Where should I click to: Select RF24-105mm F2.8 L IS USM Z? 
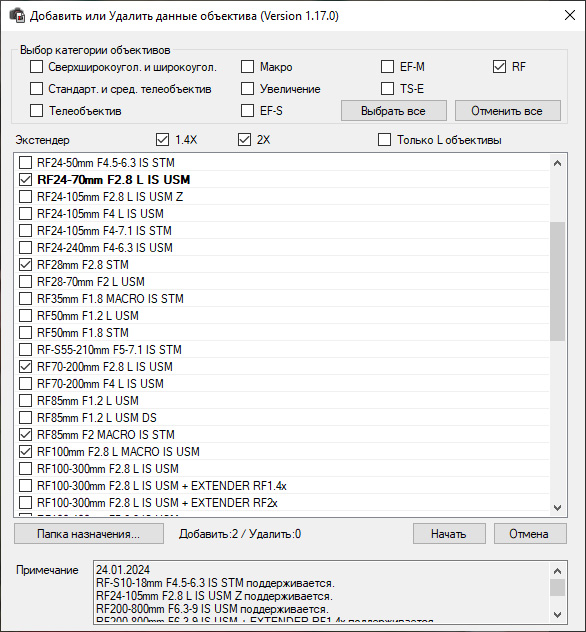pos(25,196)
